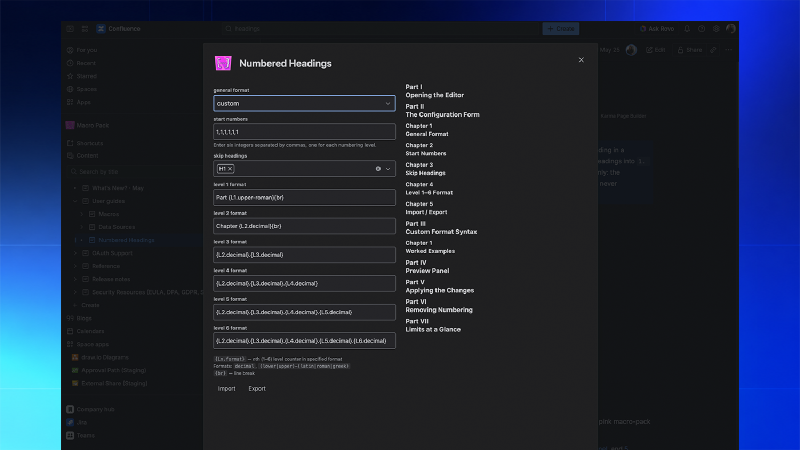
Task: Select preview heading 'Opening the Editor'
Action: [x=435, y=95]
